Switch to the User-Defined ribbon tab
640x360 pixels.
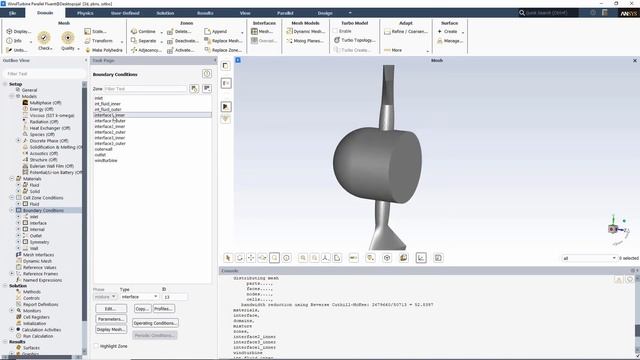coord(125,13)
